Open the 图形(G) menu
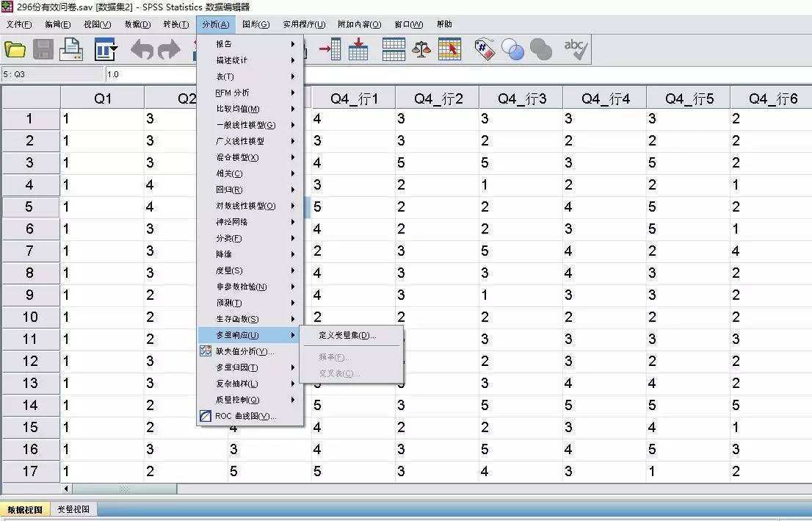 click(255, 24)
